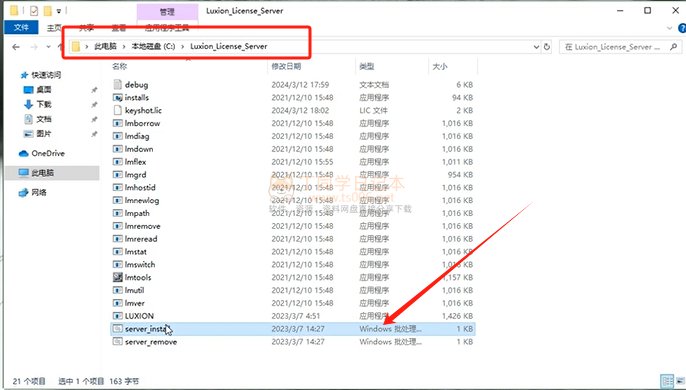Select the lmtools application icon
Viewport: 686px width, 390px height.
coord(117,277)
